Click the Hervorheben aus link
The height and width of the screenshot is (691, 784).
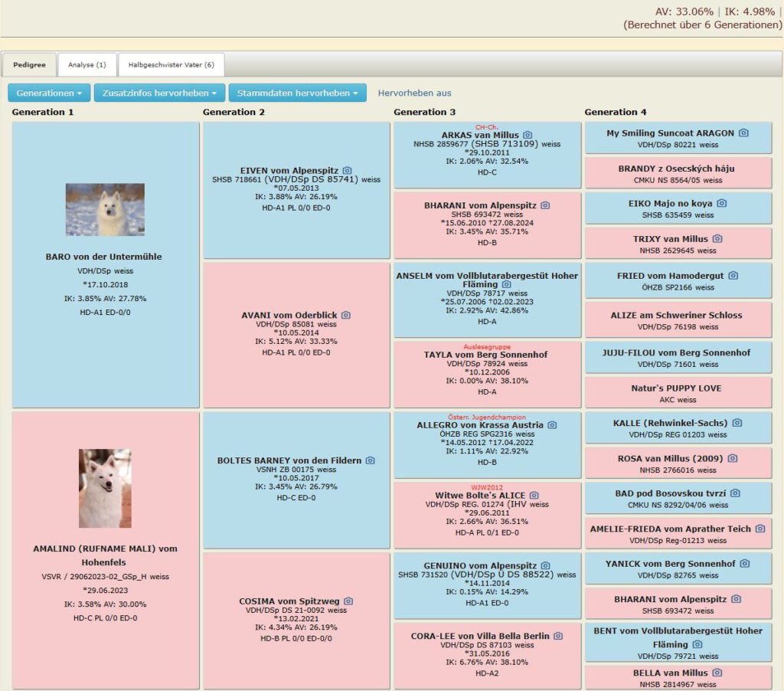pos(414,93)
